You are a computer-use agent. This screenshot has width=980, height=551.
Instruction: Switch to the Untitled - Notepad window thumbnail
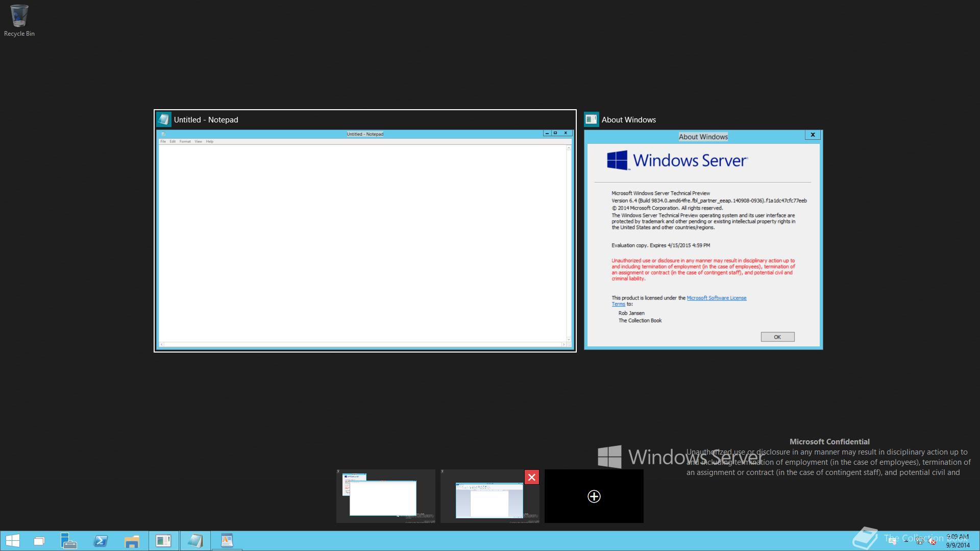click(365, 231)
